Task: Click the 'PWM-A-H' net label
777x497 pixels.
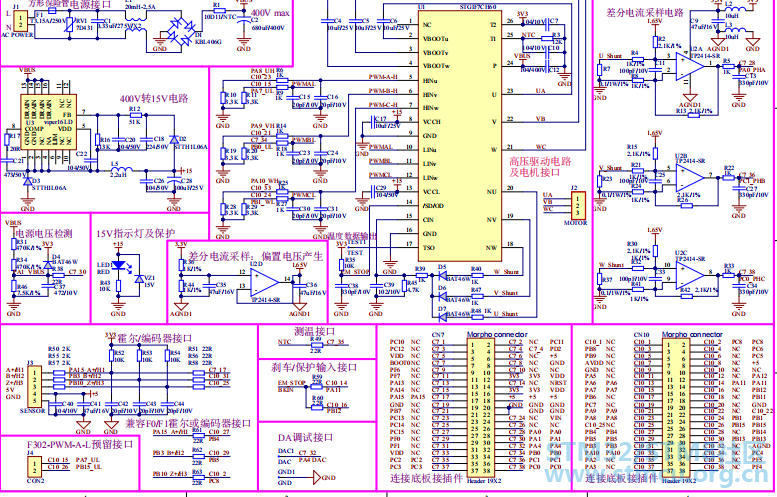Action: point(383,77)
